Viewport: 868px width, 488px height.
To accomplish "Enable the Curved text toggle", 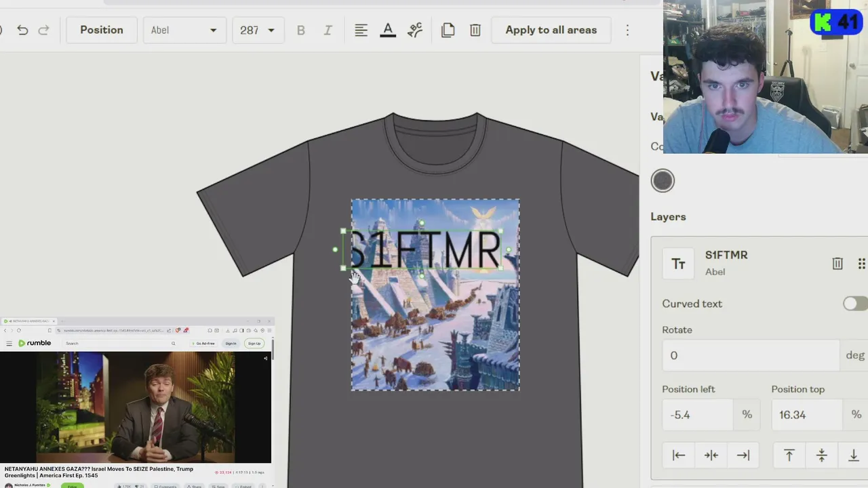I will click(x=854, y=304).
